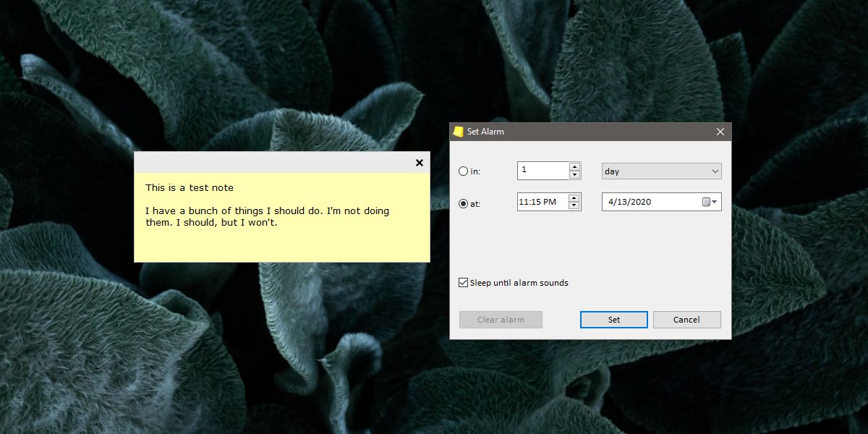Click the Cancel button
Image resolution: width=868 pixels, height=434 pixels.
[686, 320]
